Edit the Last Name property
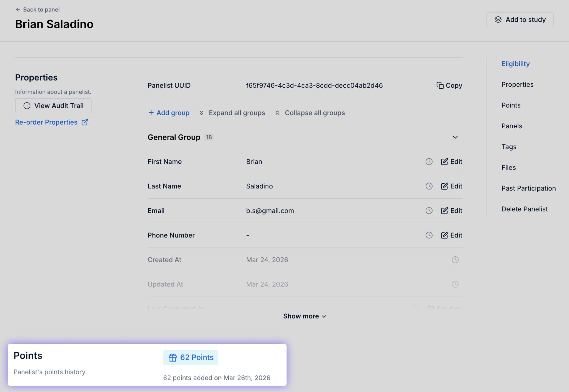 (x=451, y=186)
